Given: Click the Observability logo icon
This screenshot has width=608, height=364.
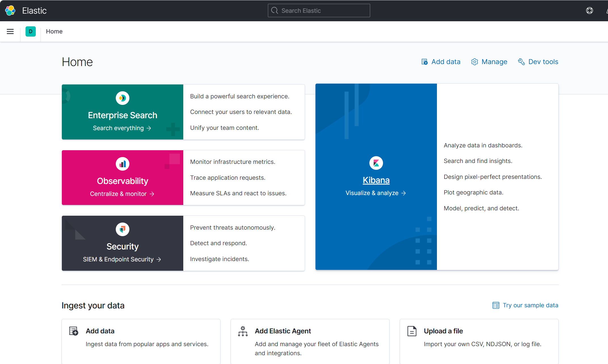Looking at the screenshot, I should click(x=123, y=164).
